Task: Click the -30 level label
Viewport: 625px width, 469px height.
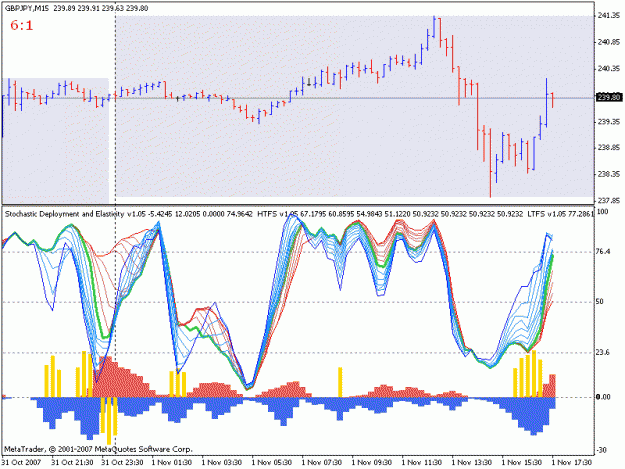Action: click(602, 450)
